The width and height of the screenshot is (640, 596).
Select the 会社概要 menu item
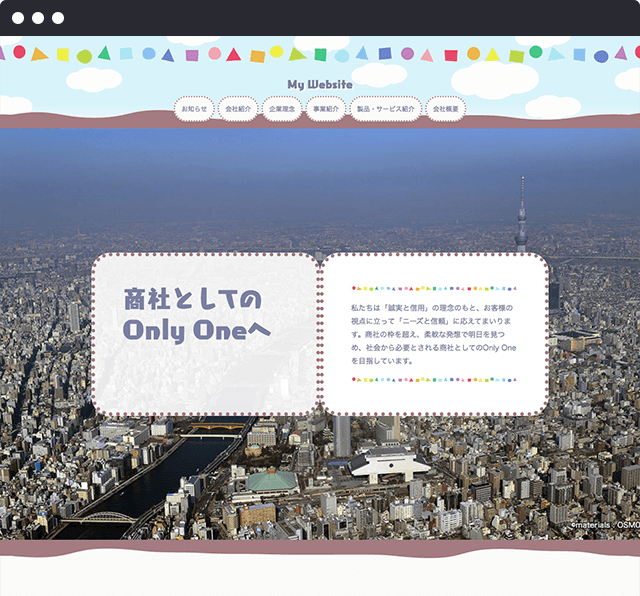point(445,109)
